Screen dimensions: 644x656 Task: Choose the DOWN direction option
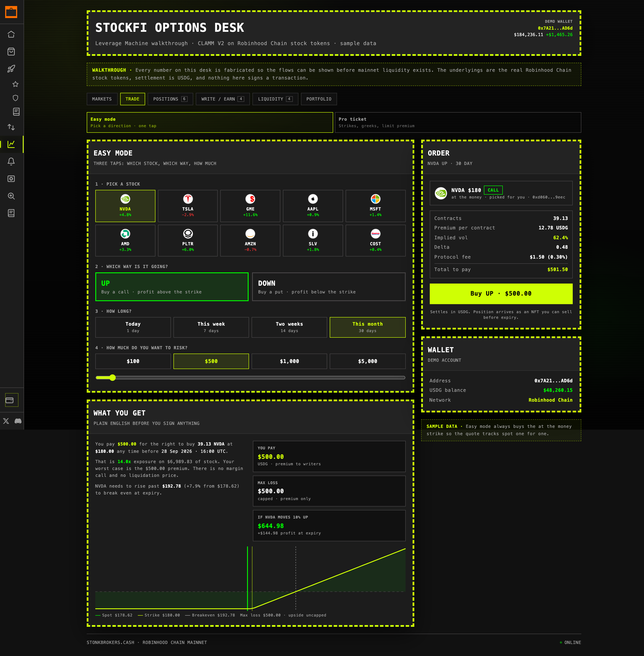click(329, 287)
